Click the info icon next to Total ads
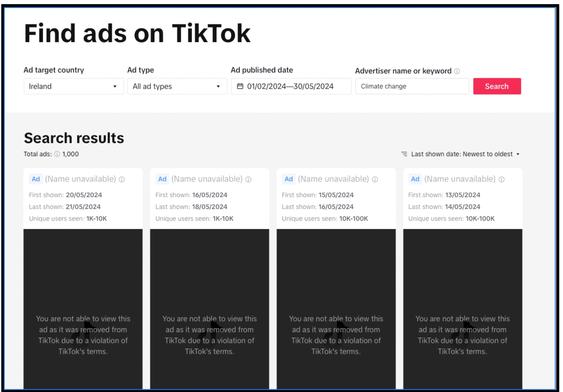The width and height of the screenshot is (563, 392). click(57, 154)
